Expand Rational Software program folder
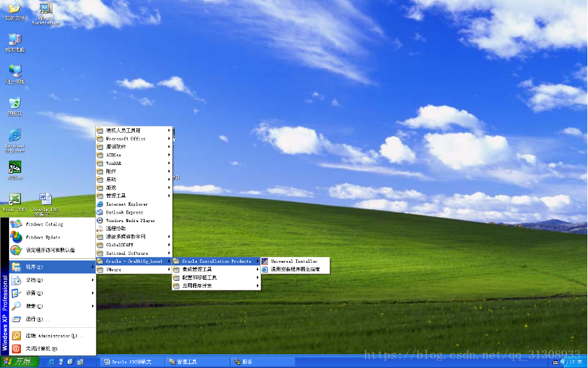 tap(134, 253)
